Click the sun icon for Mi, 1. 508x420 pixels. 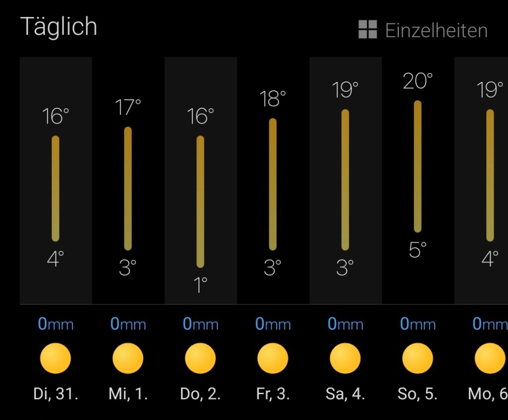coord(128,358)
